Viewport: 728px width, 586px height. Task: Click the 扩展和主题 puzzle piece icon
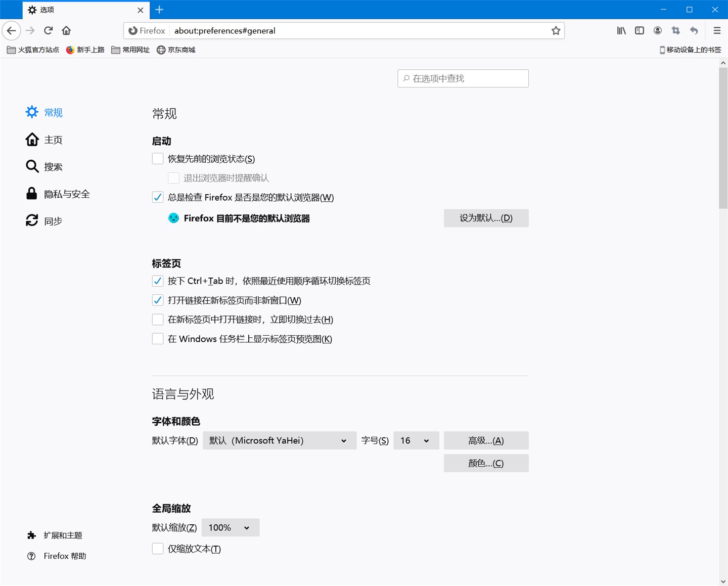31,535
